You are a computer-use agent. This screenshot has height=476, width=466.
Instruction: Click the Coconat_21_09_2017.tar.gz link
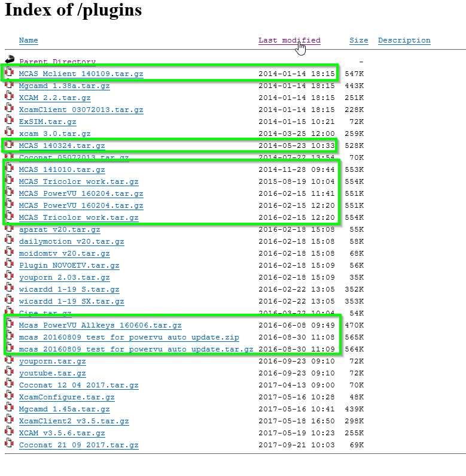coord(78,445)
